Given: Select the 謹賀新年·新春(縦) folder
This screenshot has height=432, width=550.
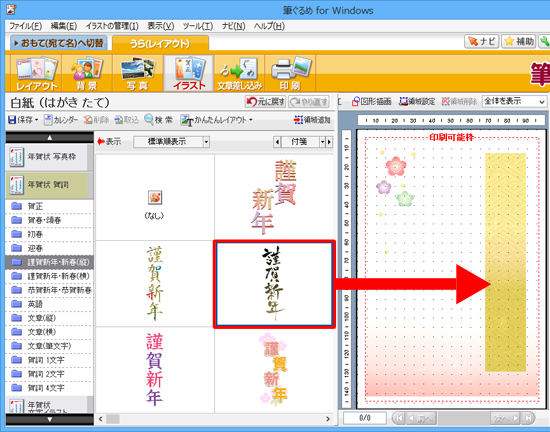Looking at the screenshot, I should 49,262.
